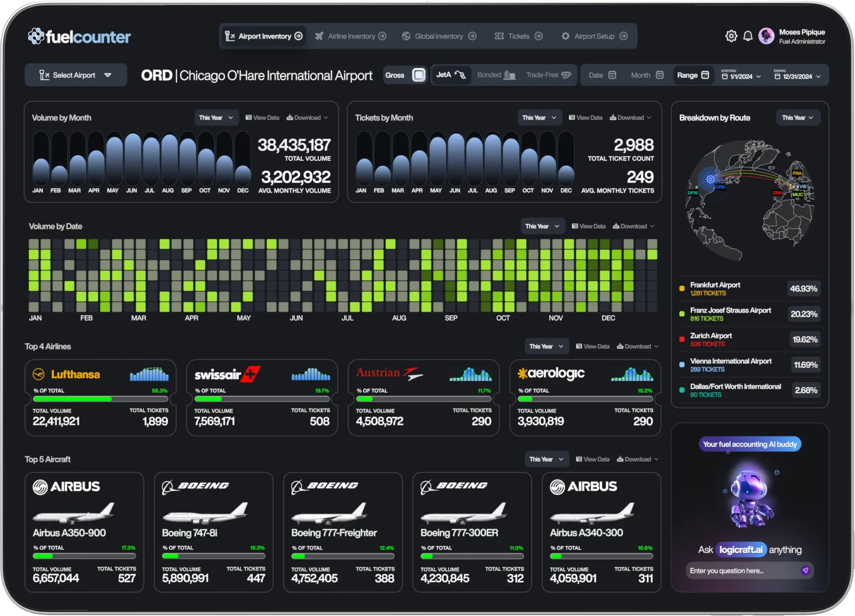Click View Data in Tickets by Month

(x=585, y=117)
